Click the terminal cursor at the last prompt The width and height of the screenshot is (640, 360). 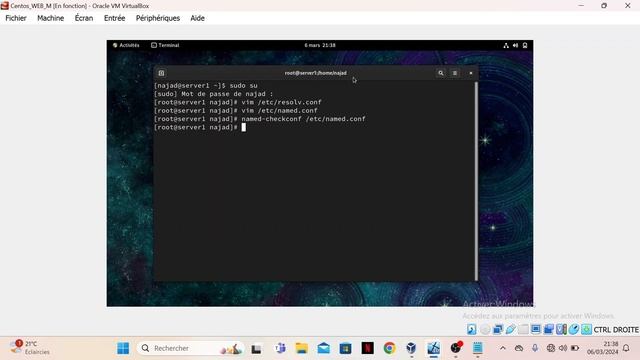(x=244, y=127)
